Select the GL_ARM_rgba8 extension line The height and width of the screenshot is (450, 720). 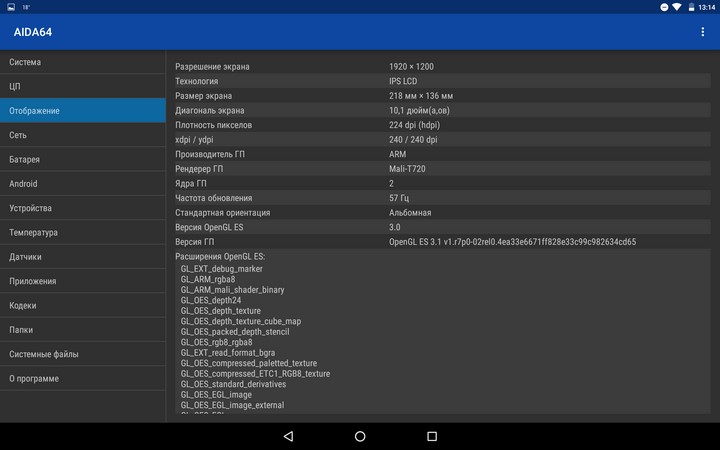[208, 280]
